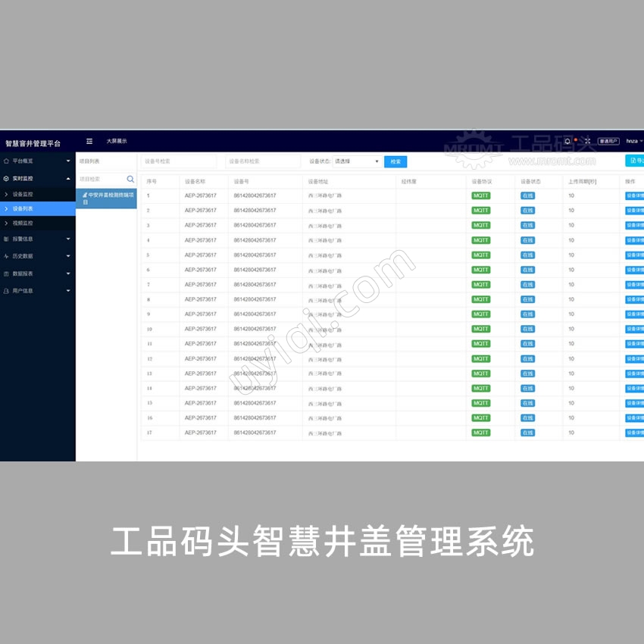Select the 设备列表 submenu item
Screen dimensions: 644x644
click(38, 208)
